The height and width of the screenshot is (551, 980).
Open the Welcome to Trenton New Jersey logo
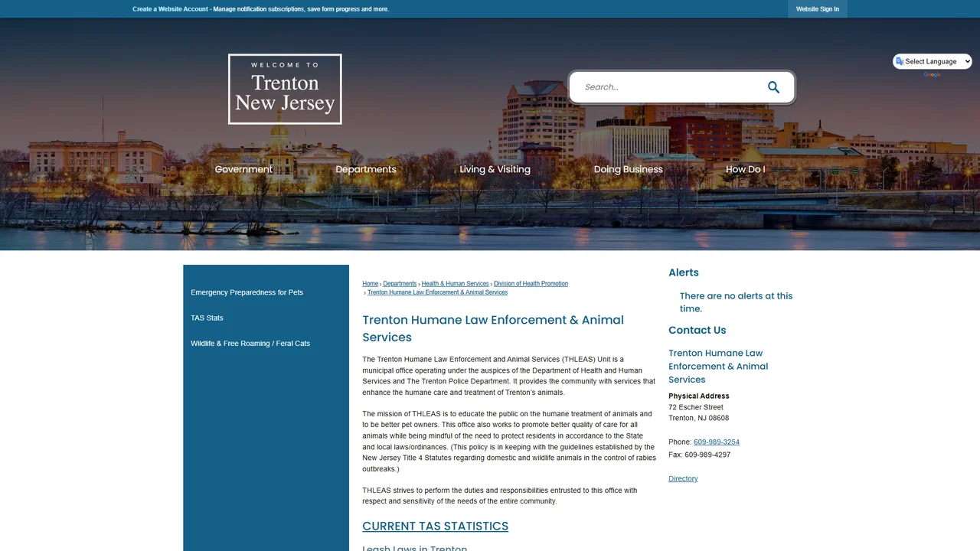tap(285, 89)
